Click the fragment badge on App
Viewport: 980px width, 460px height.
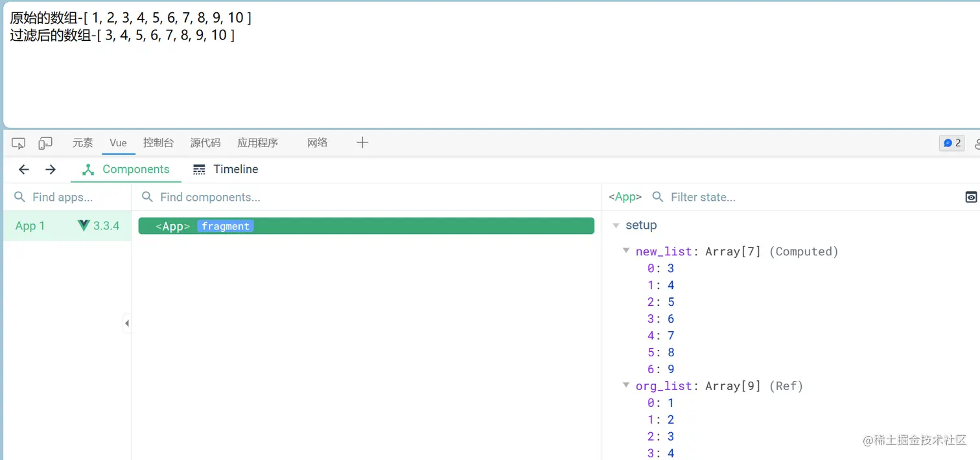coord(226,226)
